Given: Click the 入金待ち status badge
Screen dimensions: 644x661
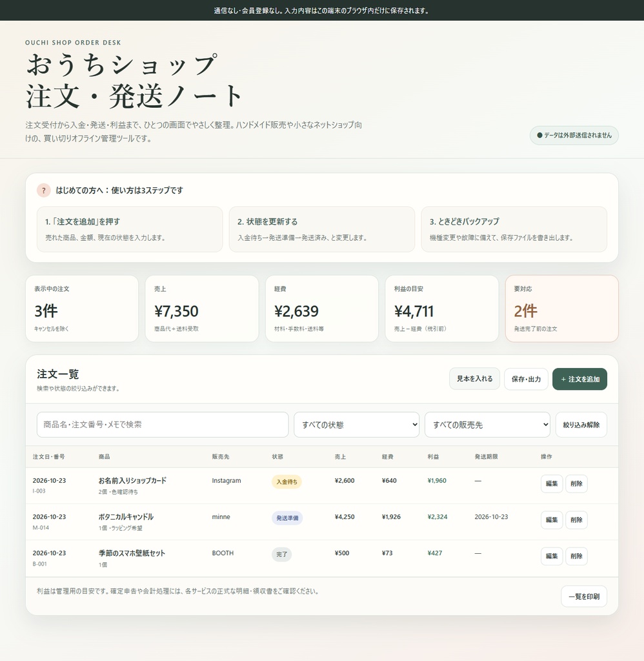Looking at the screenshot, I should [287, 482].
